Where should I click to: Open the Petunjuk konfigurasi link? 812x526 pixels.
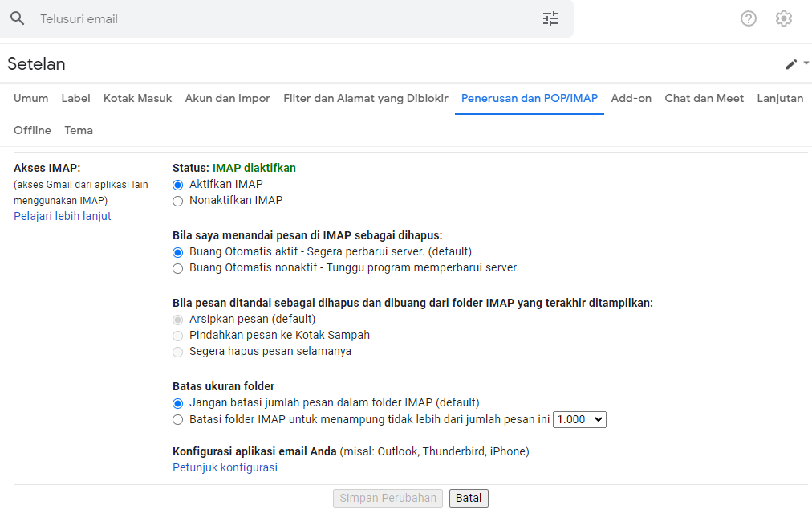coord(225,467)
